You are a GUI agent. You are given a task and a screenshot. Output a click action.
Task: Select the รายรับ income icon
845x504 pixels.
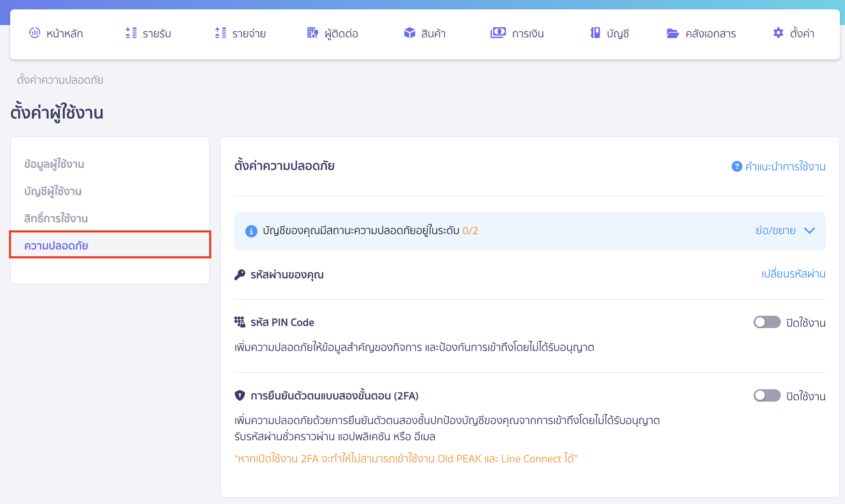pyautogui.click(x=131, y=33)
